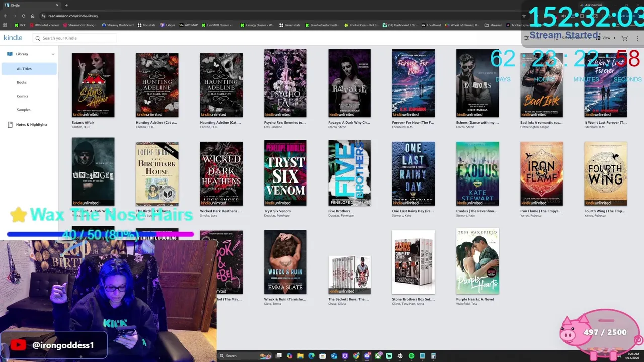Open the shopping cart icon

click(x=624, y=38)
